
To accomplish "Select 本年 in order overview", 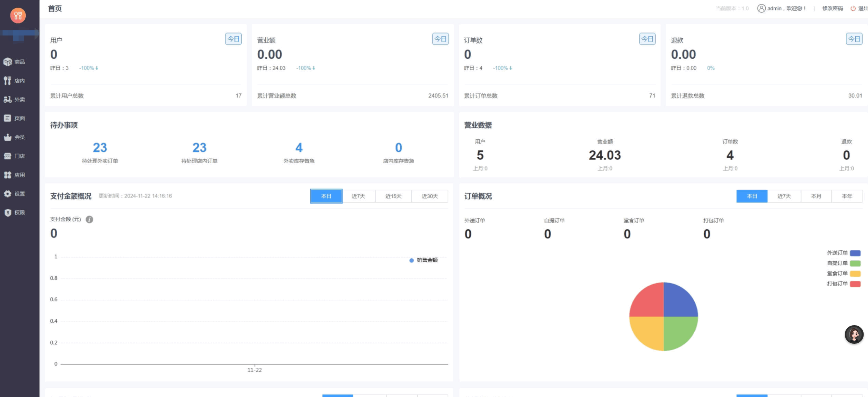I will point(846,196).
